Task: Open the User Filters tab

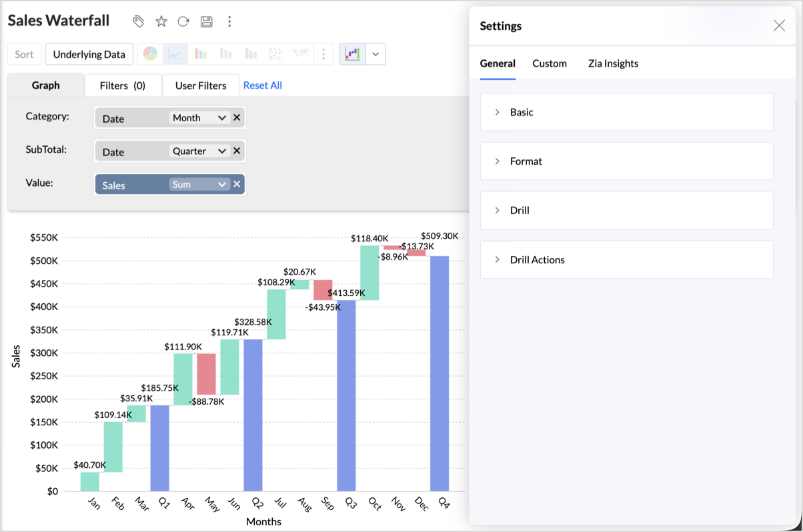Action: click(x=201, y=85)
